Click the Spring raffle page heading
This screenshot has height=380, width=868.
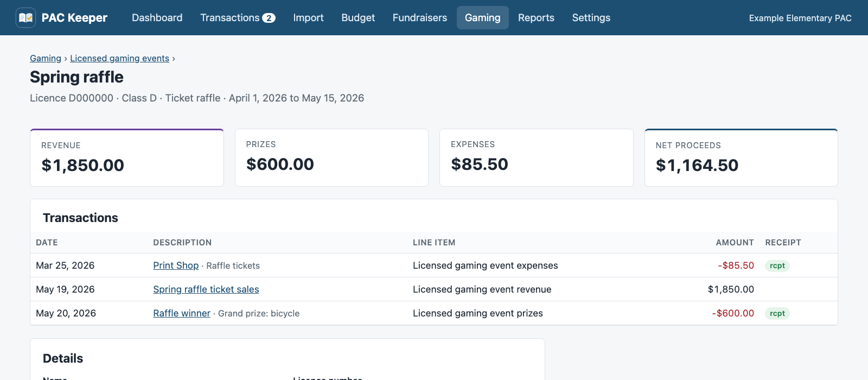point(76,77)
